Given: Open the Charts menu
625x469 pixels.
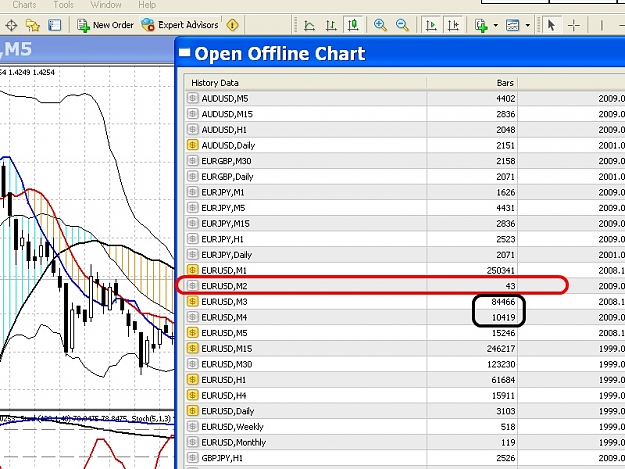Looking at the screenshot, I should pos(24,5).
